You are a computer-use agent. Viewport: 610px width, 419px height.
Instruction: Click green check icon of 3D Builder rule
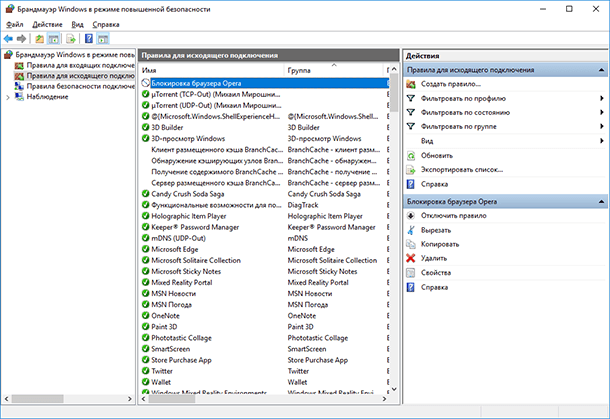click(145, 127)
